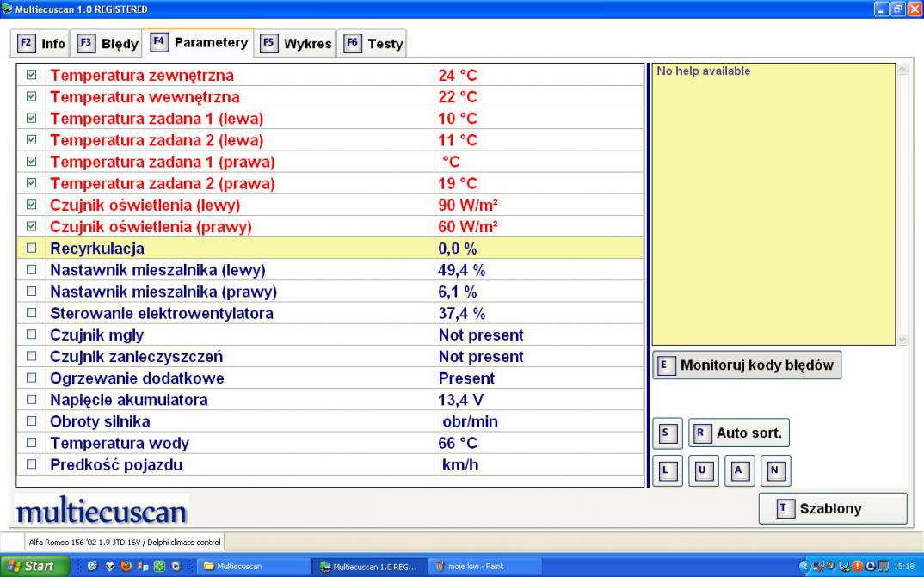Click the N key button
The height and width of the screenshot is (577, 924).
tap(774, 470)
